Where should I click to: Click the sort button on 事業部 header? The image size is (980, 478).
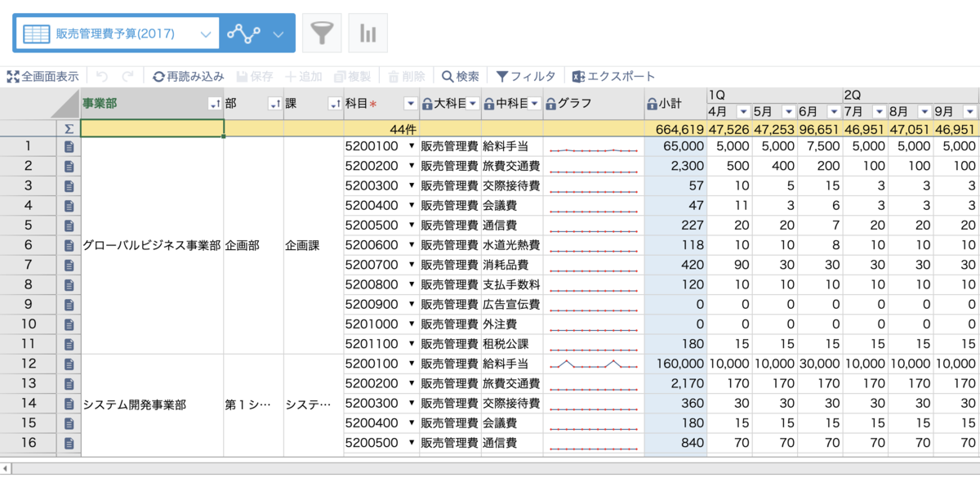coord(215,104)
